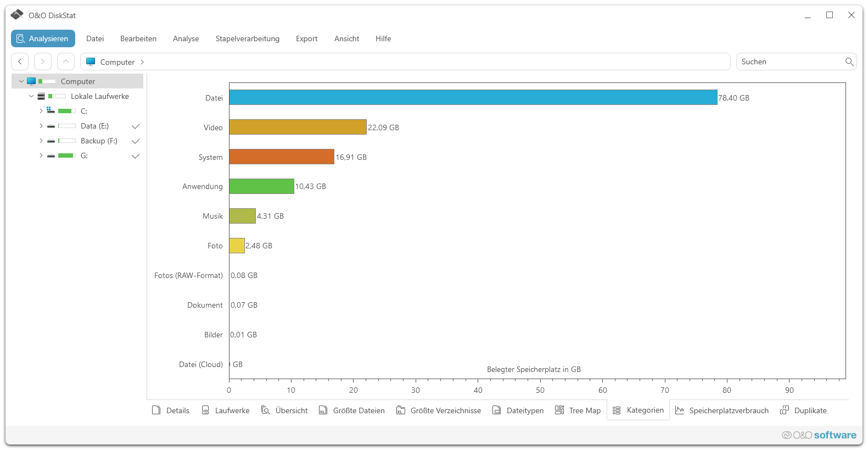Image resolution: width=868 pixels, height=450 pixels.
Task: Click the yellow Foto bar in chart
Action: pos(237,246)
